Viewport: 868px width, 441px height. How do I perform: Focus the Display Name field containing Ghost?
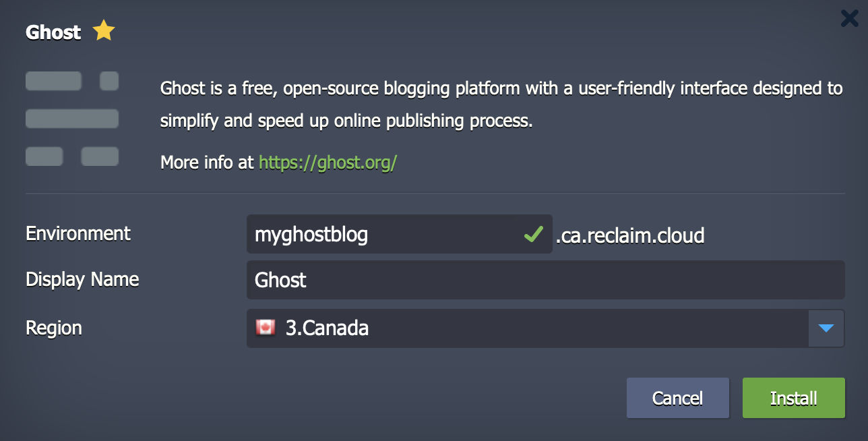point(545,280)
